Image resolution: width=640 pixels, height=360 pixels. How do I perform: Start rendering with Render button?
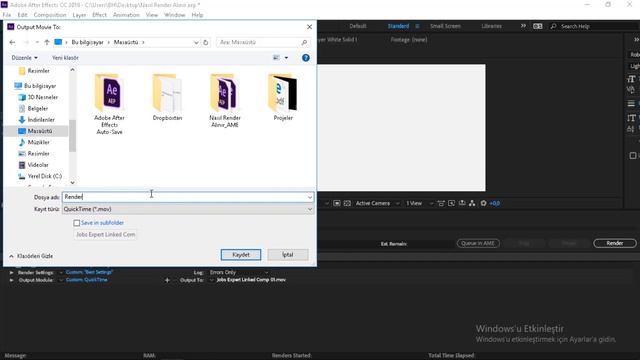pos(615,243)
